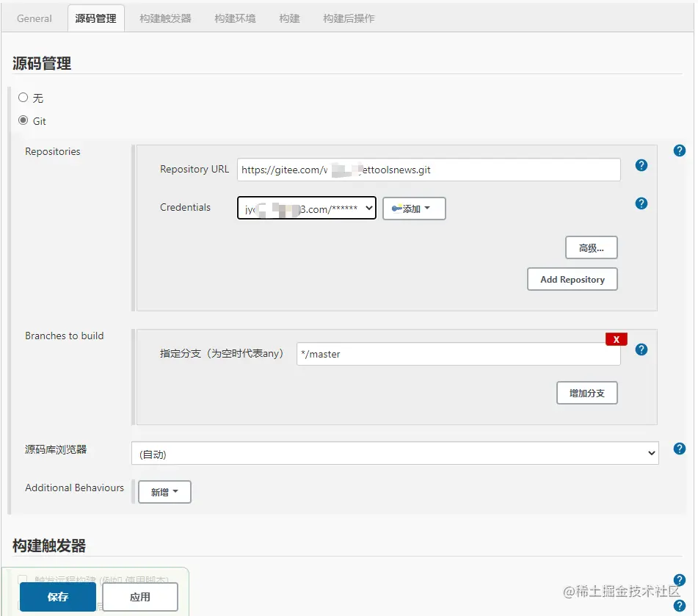Open the Credentials selection dropdown
This screenshot has height=616, width=698.
pos(306,208)
